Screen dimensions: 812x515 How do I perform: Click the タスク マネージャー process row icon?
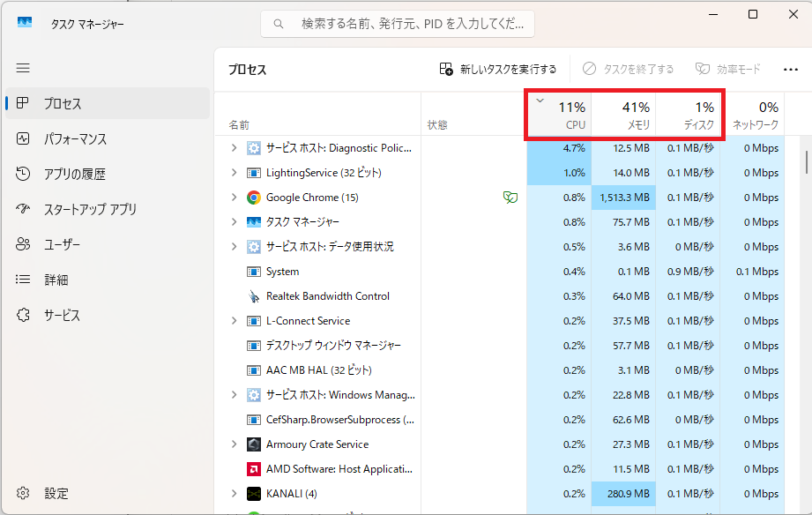(254, 222)
